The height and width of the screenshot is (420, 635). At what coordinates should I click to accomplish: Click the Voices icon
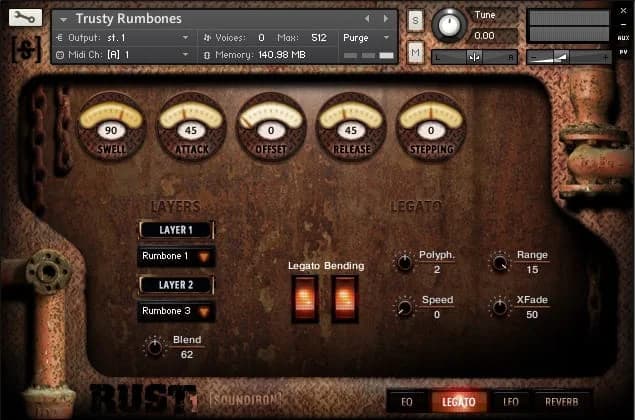pos(207,38)
